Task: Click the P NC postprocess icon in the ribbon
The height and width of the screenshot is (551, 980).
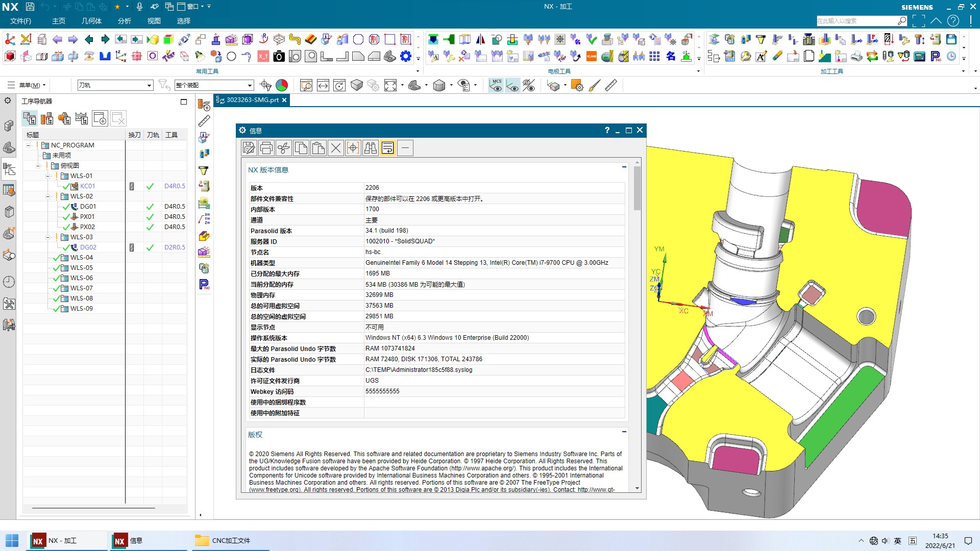Action: point(936,56)
